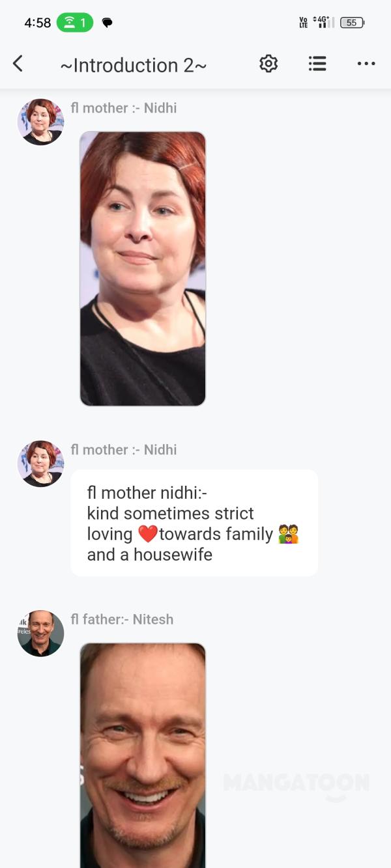391x868 pixels.
Task: Tap Nitesh's avatar beside his name
Action: [x=40, y=633]
